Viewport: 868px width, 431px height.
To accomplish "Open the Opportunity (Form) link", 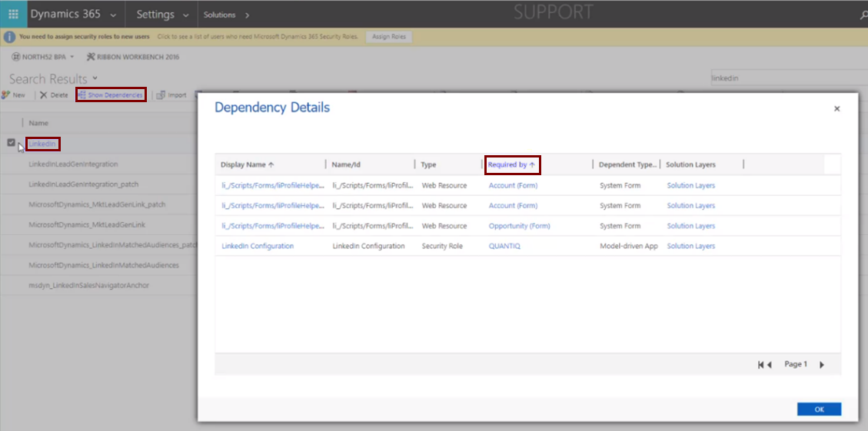I will point(519,226).
